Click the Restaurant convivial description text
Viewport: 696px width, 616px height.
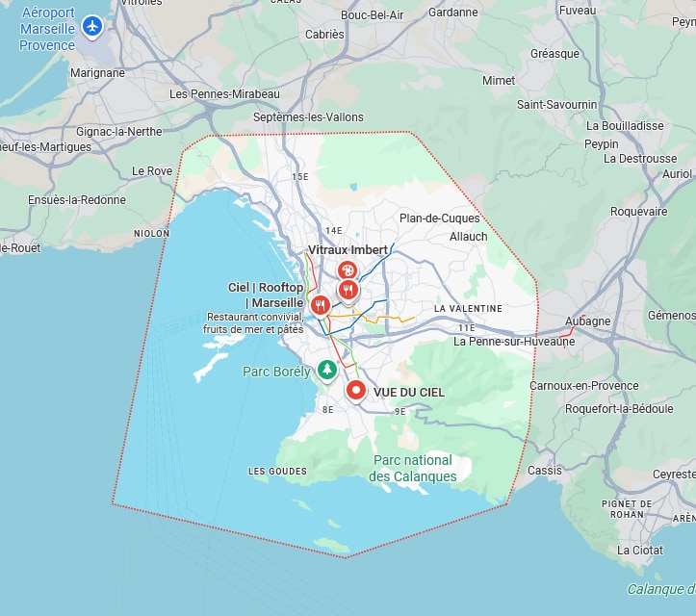[253, 323]
